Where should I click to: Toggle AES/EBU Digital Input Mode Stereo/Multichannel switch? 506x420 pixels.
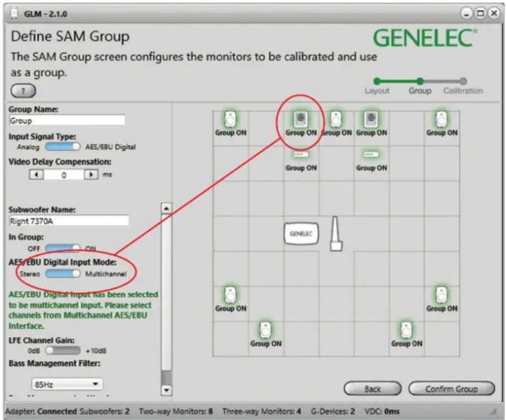pos(63,274)
